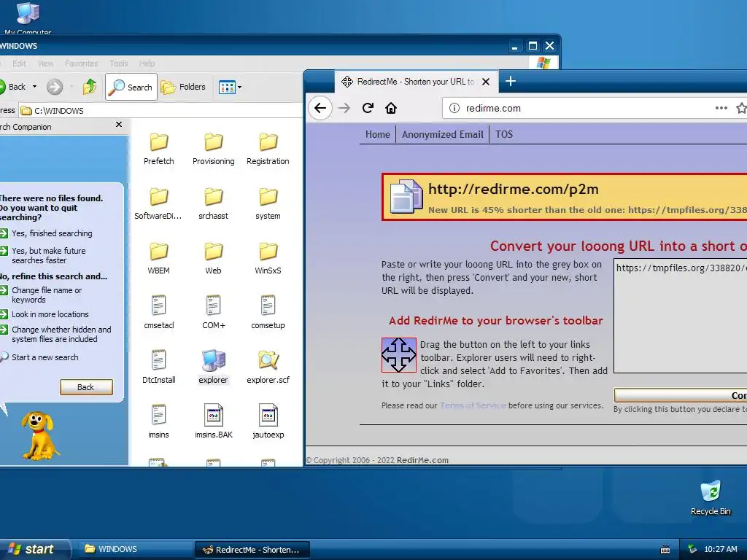Open a new browser tab
Screen dimensions: 747x560
coord(510,82)
